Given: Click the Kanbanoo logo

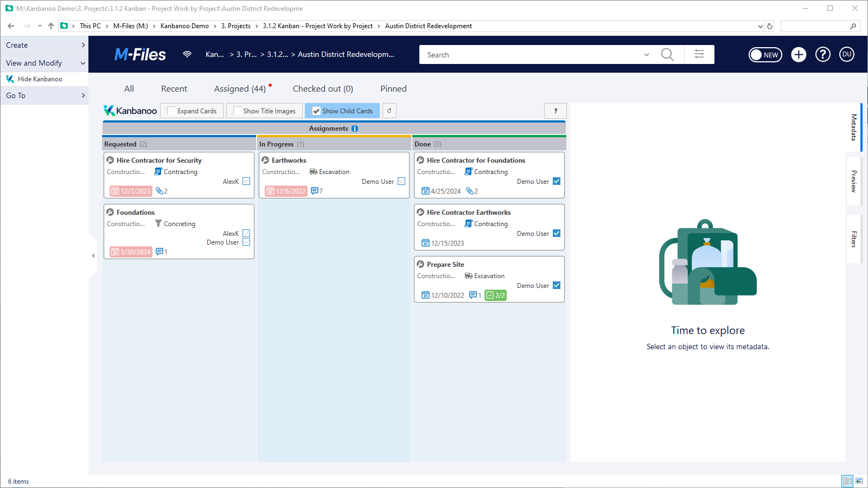Looking at the screenshot, I should click(x=130, y=111).
